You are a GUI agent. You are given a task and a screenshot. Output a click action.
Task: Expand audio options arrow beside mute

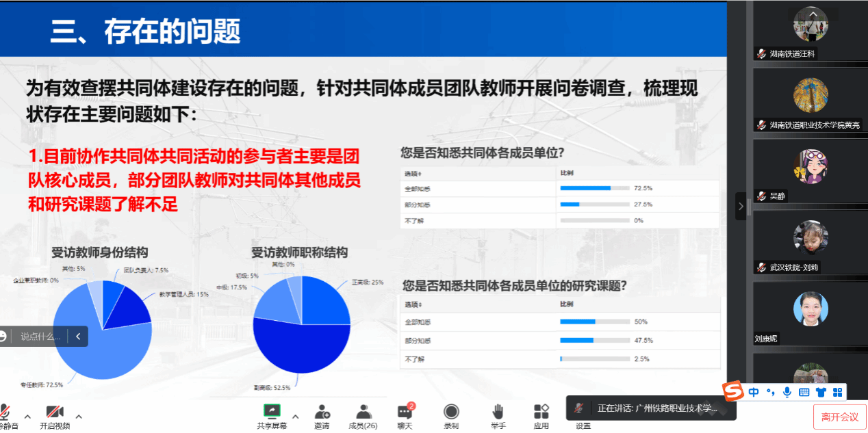[27, 416]
